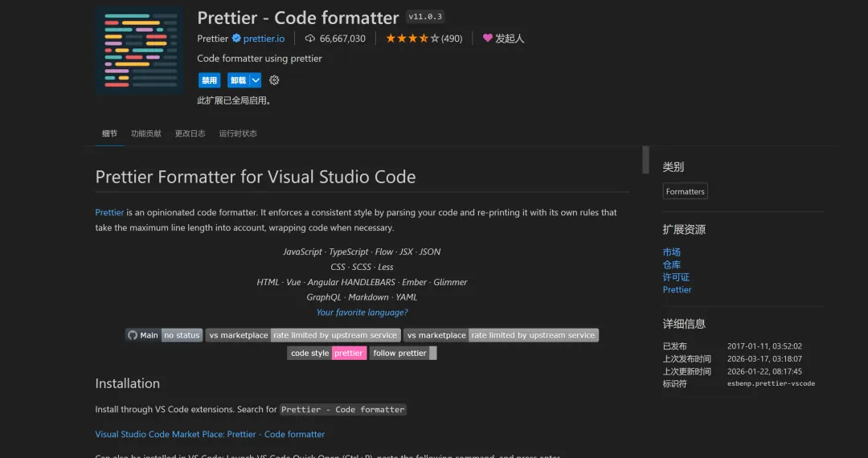Click the follow prettier badge
Screen dimensions: 868x458
point(403,353)
